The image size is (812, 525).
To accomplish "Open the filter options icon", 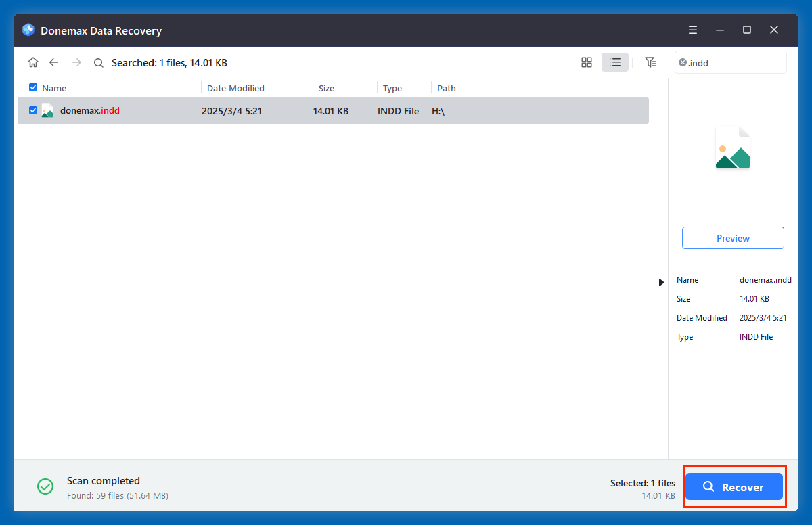I will click(x=651, y=62).
